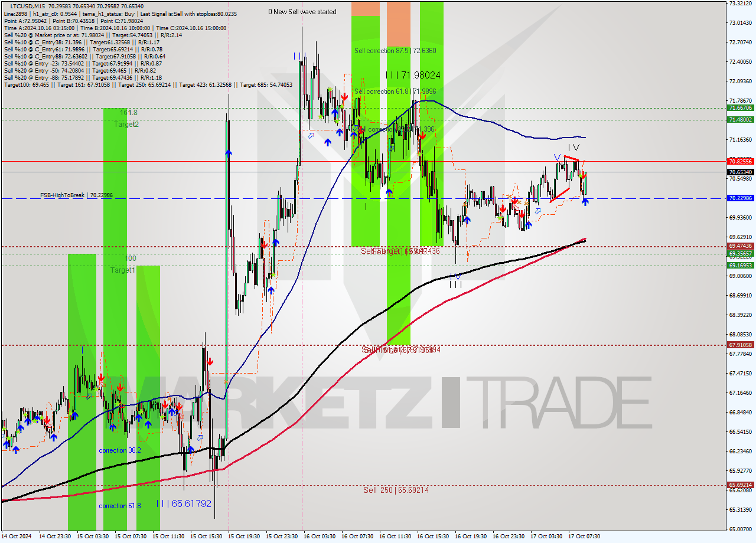
Task: Select the red 69.47436 price tag
Action: (x=740, y=246)
